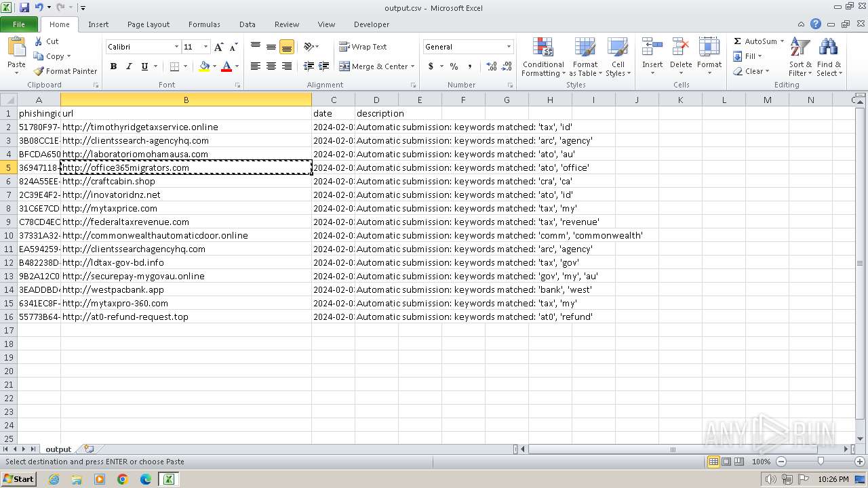Image resolution: width=868 pixels, height=488 pixels.
Task: Toggle Bottom Align alignment
Action: coord(287,47)
